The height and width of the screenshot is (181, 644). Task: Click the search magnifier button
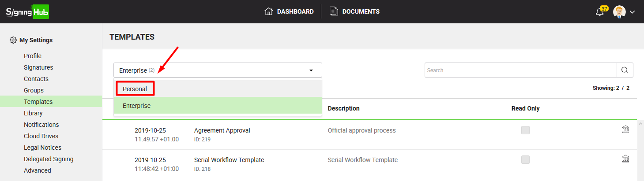[625, 70]
